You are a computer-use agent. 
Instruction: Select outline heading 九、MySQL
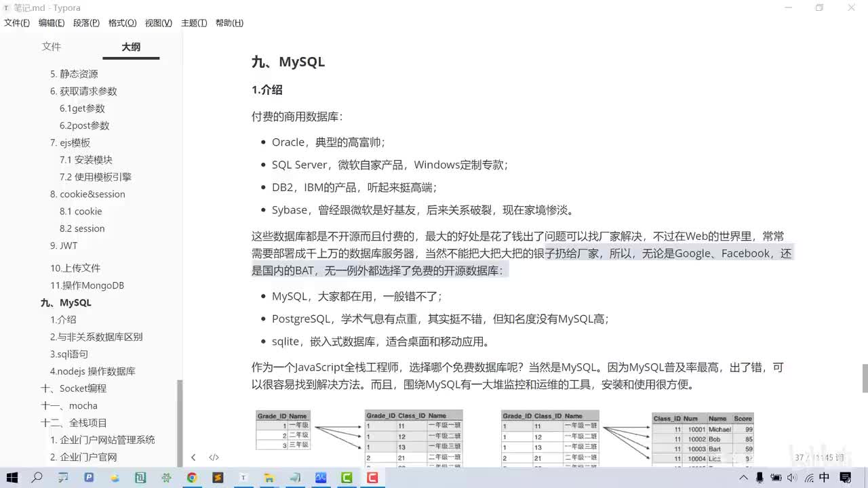[x=66, y=303]
